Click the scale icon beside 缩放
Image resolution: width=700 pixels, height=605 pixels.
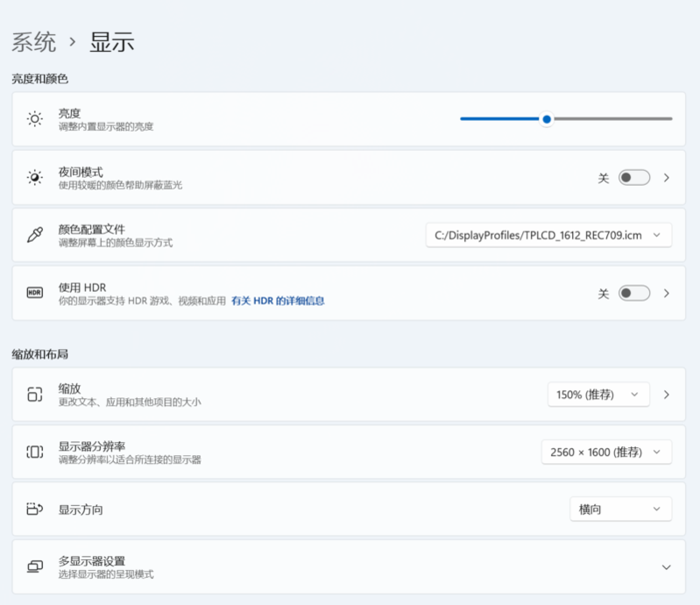(x=34, y=395)
